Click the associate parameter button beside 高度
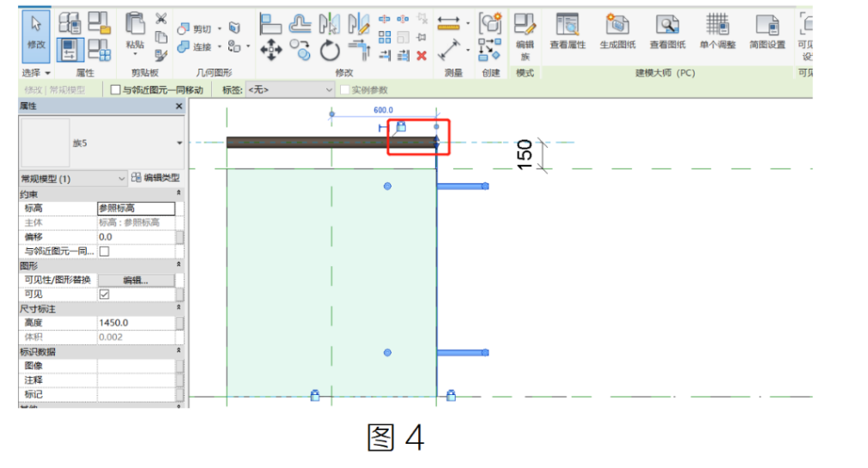The height and width of the screenshot is (468, 868). coord(180,323)
